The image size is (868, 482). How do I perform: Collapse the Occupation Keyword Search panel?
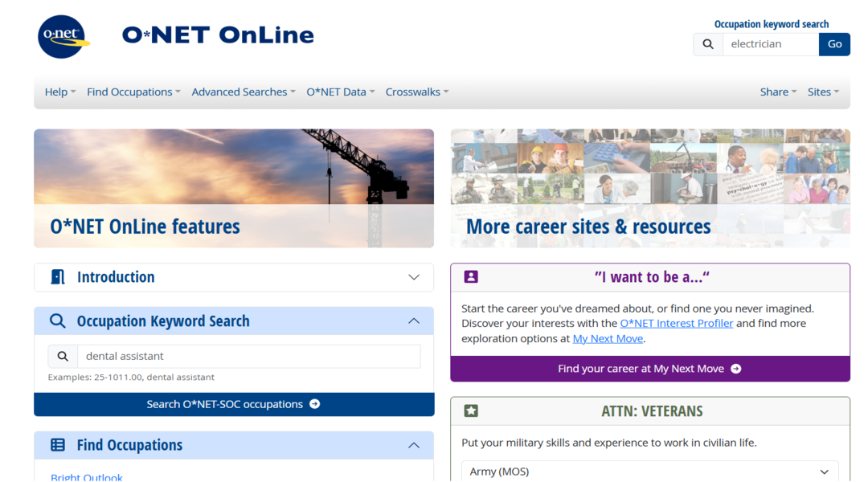pyautogui.click(x=414, y=321)
